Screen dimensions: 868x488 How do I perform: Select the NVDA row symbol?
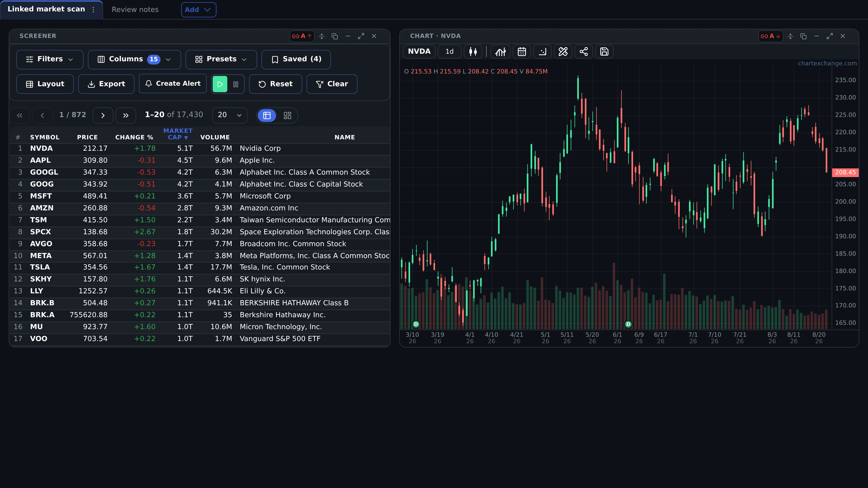pyautogui.click(x=42, y=149)
